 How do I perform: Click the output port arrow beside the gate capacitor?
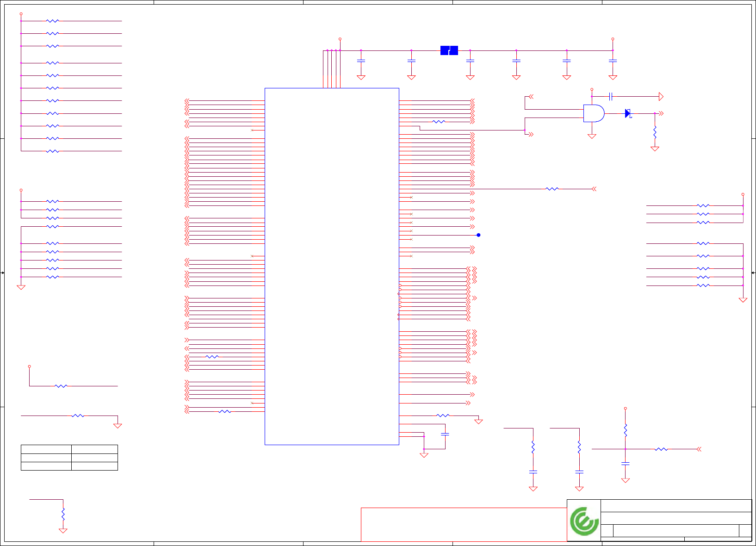click(661, 96)
